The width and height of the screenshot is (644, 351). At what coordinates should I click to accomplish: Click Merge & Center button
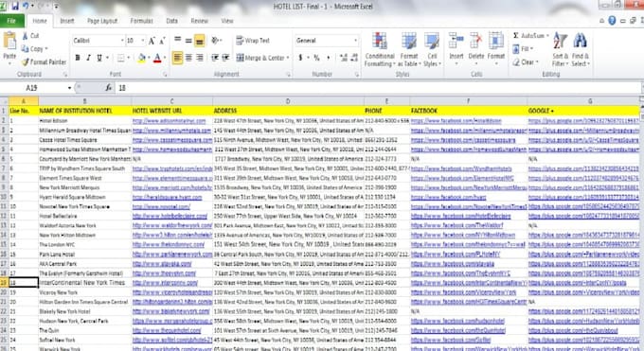[260, 58]
